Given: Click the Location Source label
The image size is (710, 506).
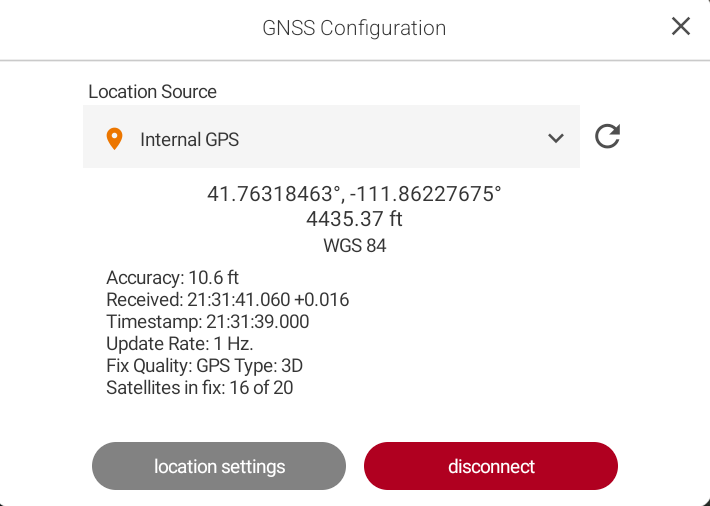Looking at the screenshot, I should click(152, 92).
